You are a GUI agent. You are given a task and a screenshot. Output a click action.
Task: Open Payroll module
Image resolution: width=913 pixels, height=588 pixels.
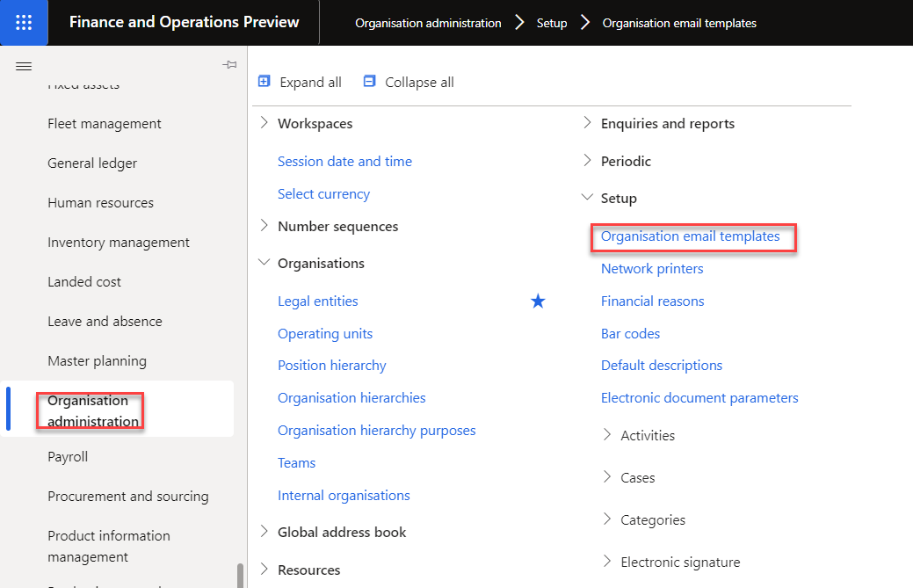point(68,456)
